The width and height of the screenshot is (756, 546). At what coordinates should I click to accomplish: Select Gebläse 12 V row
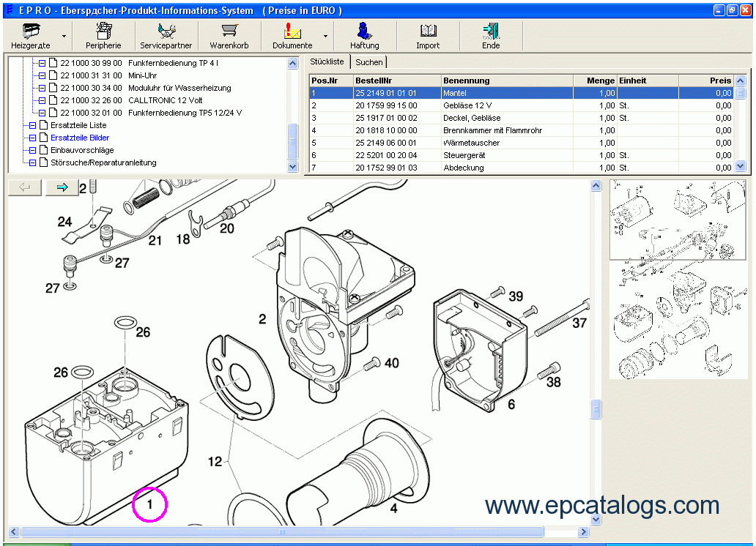(522, 105)
